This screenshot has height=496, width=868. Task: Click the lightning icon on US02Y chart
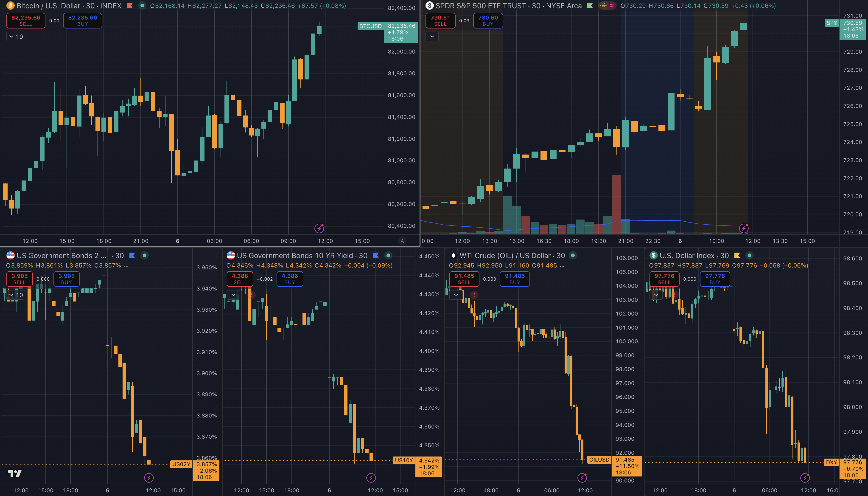tap(149, 478)
